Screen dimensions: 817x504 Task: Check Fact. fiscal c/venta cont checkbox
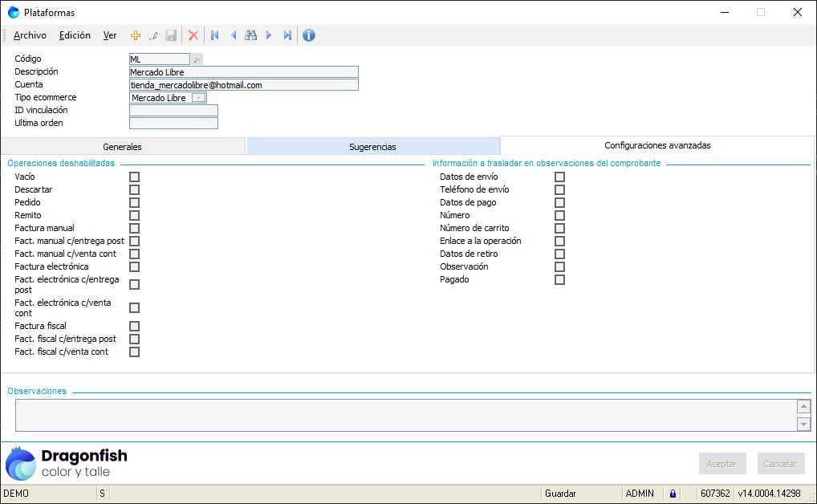(x=135, y=352)
